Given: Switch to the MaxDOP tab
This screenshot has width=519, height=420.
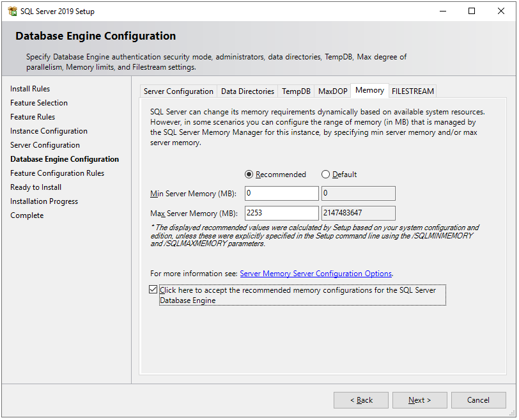Looking at the screenshot, I should [332, 91].
